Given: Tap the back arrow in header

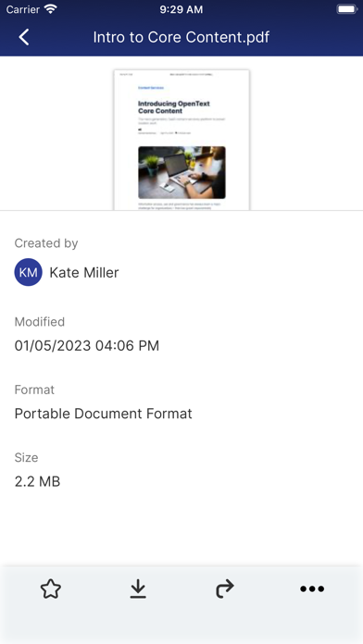Looking at the screenshot, I should pyautogui.click(x=24, y=37).
